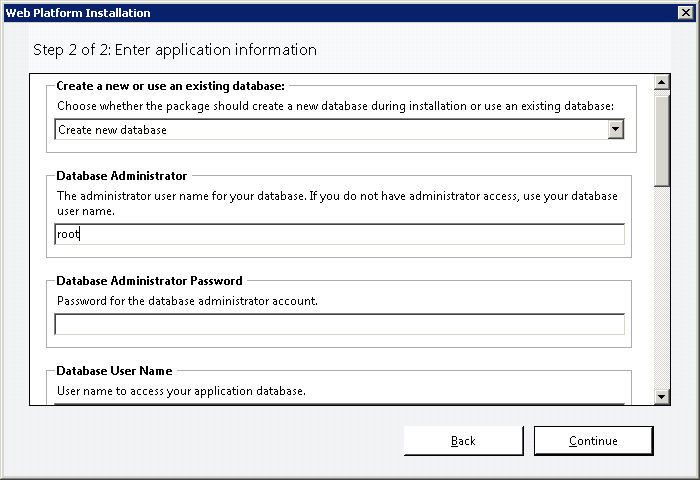This screenshot has height=480, width=700.
Task: Click the "Database Administrator Password" group label
Action: 149,281
